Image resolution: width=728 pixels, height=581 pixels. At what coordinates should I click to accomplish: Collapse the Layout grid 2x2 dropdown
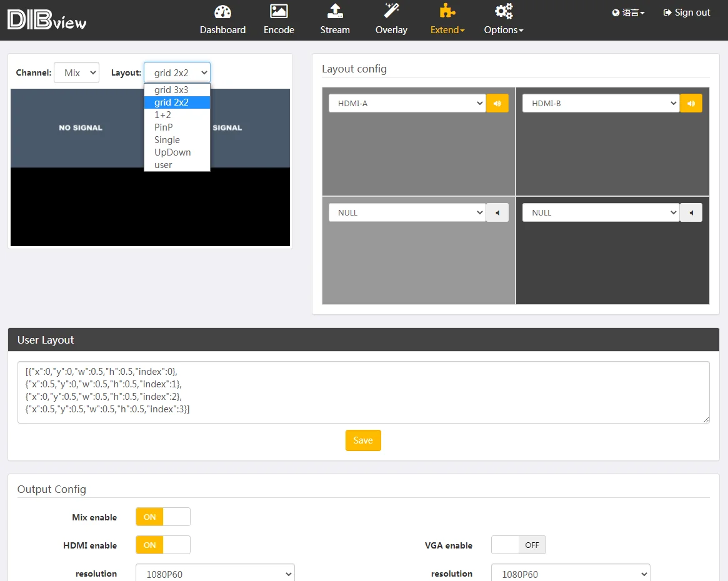(x=177, y=72)
